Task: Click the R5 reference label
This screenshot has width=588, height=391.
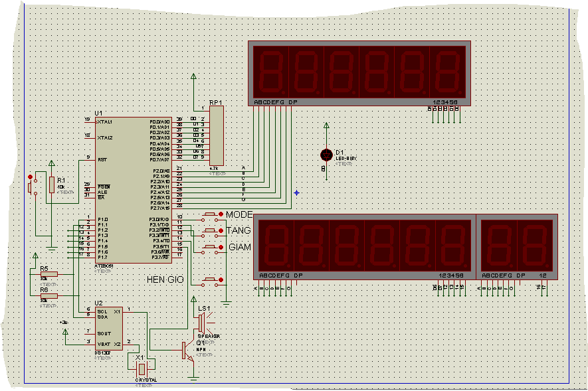Action: (45, 269)
